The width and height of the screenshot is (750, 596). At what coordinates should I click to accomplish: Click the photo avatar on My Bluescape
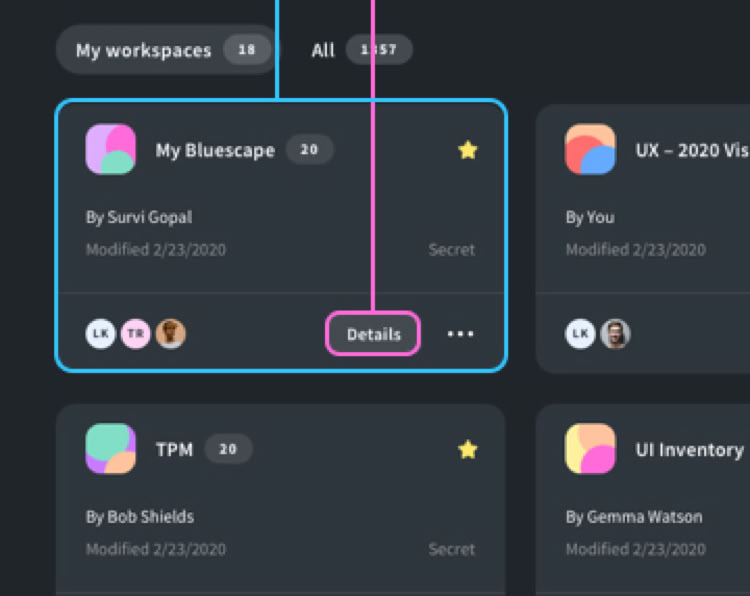tap(170, 334)
